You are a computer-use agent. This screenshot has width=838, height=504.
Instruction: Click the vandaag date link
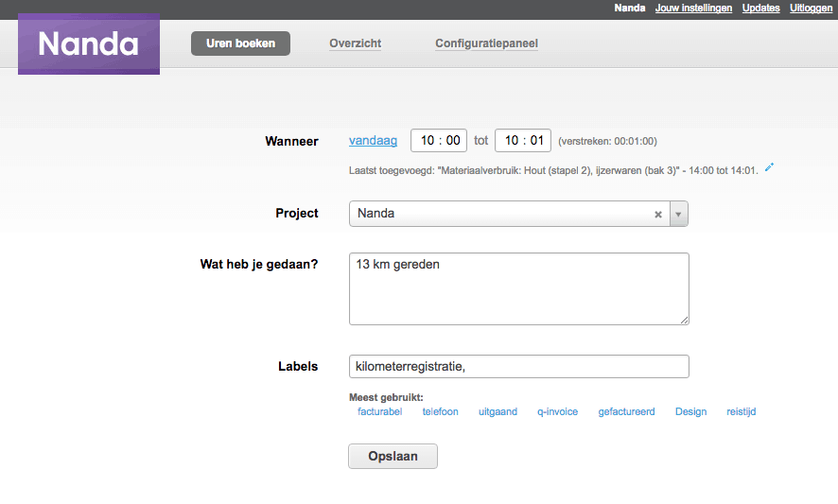(x=373, y=141)
